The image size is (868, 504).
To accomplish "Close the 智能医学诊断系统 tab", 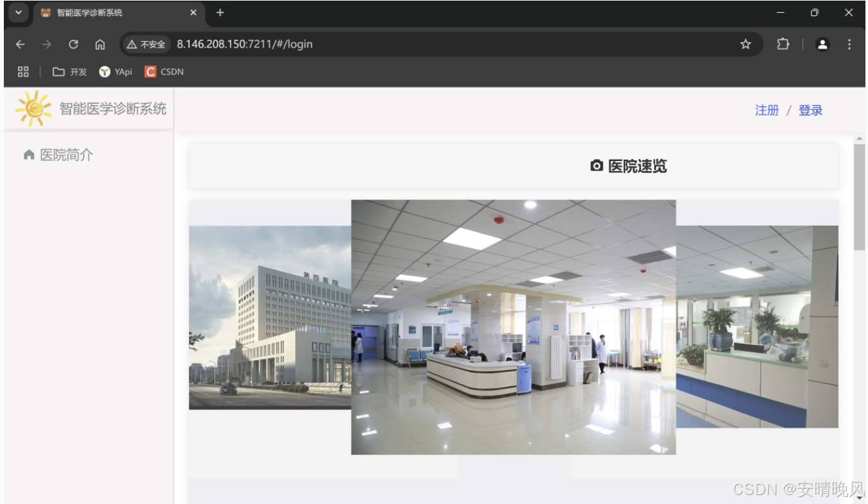I will [193, 13].
